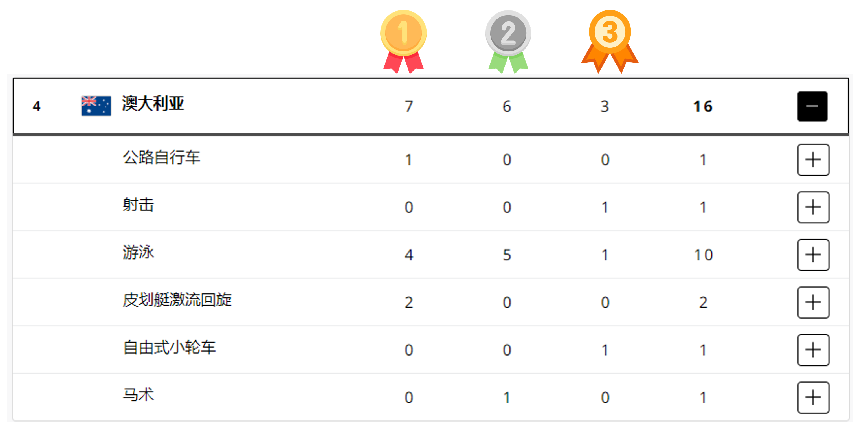Expand the 游泳 row plus button
This screenshot has width=868, height=443.
pyautogui.click(x=813, y=255)
